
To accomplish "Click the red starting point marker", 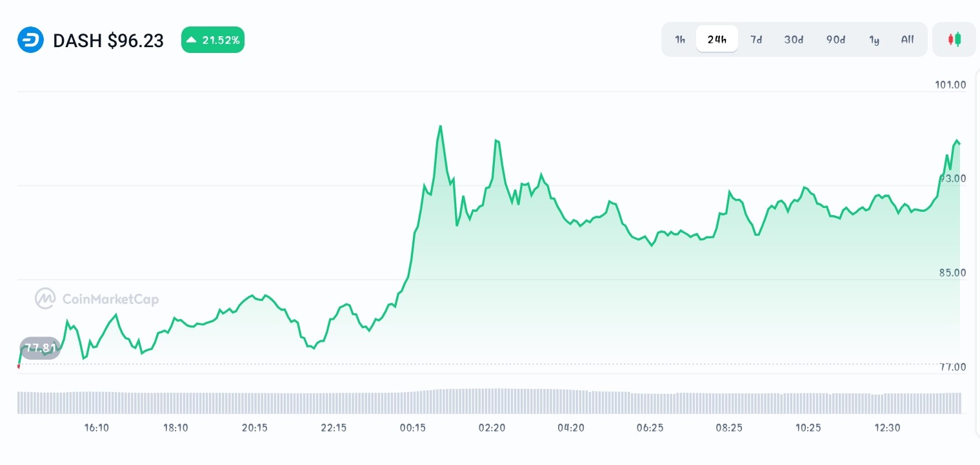I will pyautogui.click(x=19, y=366).
